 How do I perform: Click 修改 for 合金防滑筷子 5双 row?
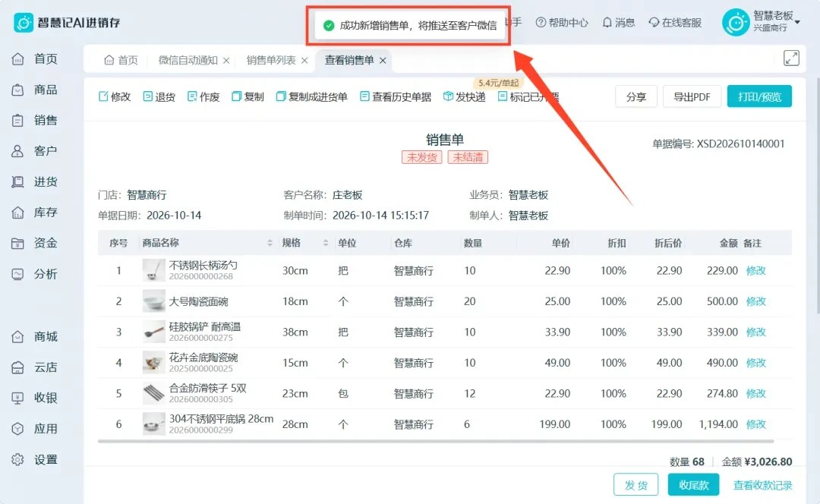[755, 394]
